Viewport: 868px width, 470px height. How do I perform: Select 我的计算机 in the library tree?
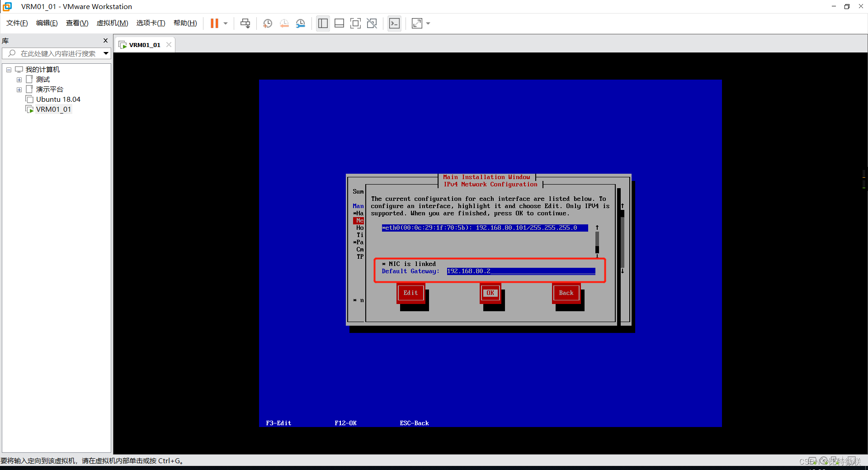click(x=42, y=70)
